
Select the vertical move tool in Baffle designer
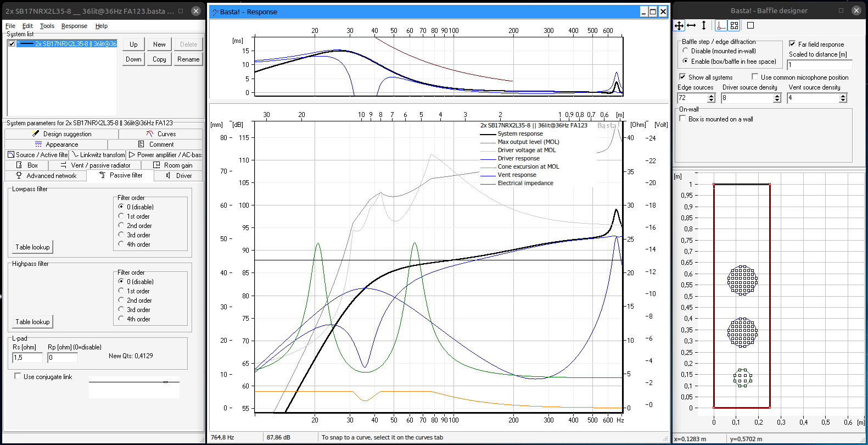(704, 25)
